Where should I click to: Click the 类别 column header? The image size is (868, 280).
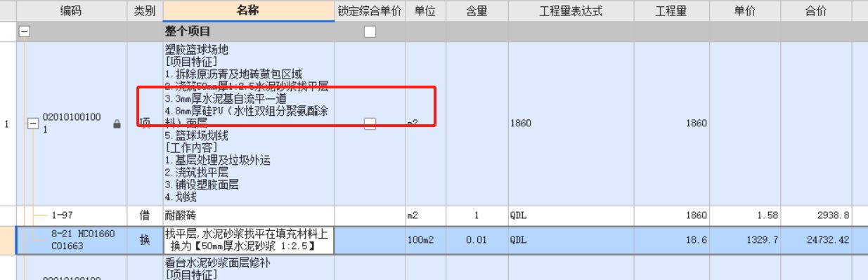click(145, 11)
